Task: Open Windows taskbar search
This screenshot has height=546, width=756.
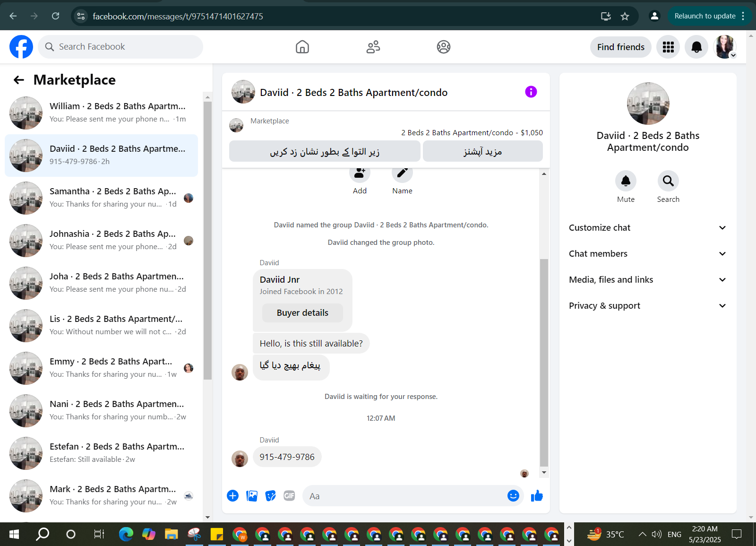Action: pyautogui.click(x=43, y=534)
